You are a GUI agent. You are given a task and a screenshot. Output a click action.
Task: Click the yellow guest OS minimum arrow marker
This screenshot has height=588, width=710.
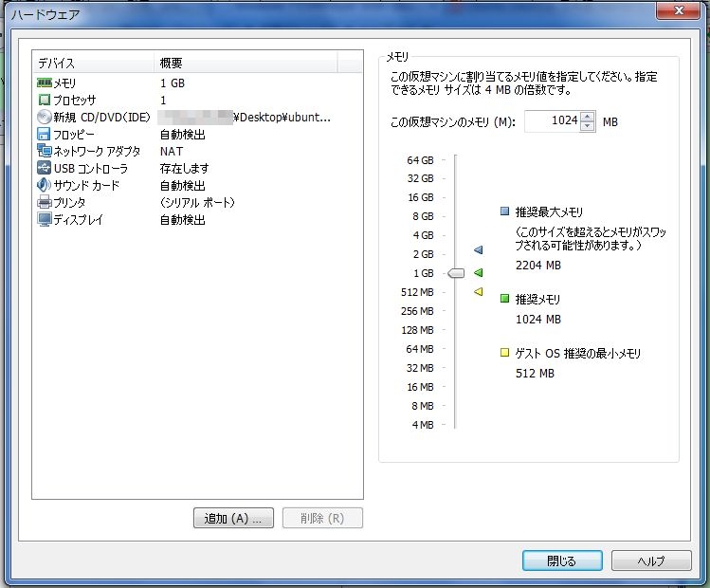click(478, 292)
